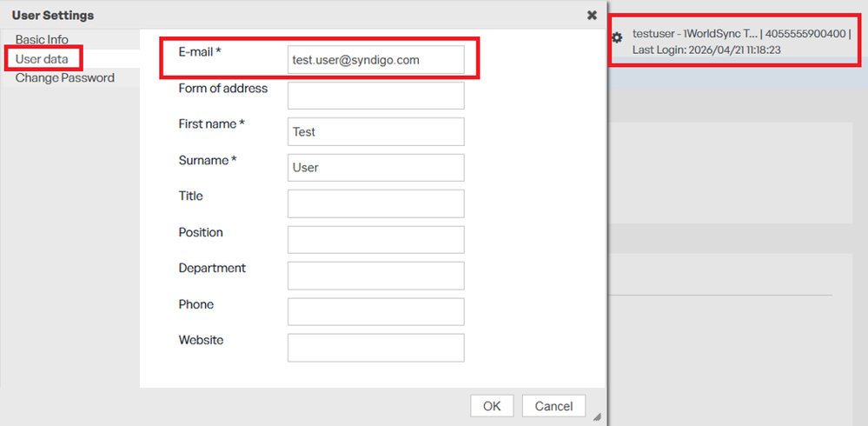
Task: Click the 'Title' label text
Action: coord(190,196)
